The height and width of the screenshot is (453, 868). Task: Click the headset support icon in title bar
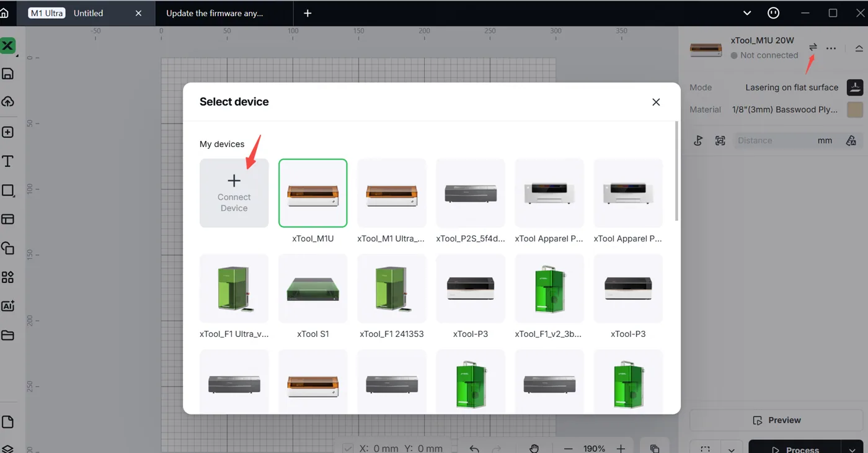pyautogui.click(x=774, y=13)
